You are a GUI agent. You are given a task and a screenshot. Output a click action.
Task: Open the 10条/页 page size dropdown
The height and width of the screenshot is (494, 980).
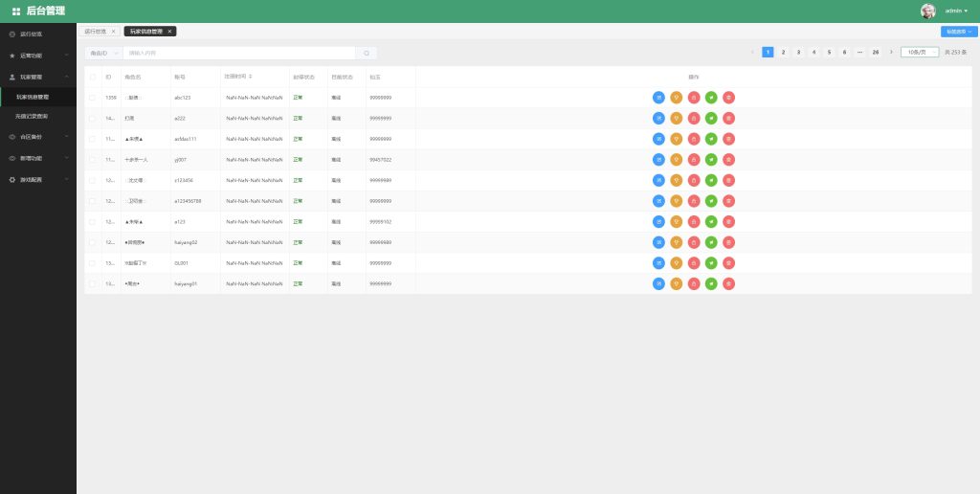(919, 52)
